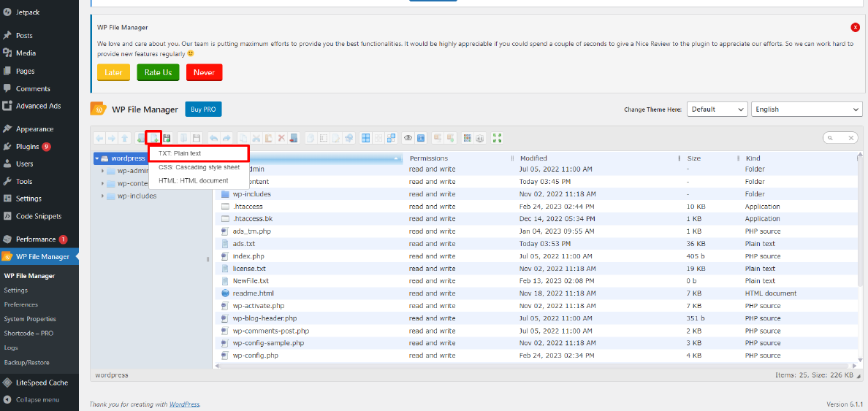This screenshot has height=411, width=868.
Task: Click the Get info toolbar icon
Action: point(421,138)
